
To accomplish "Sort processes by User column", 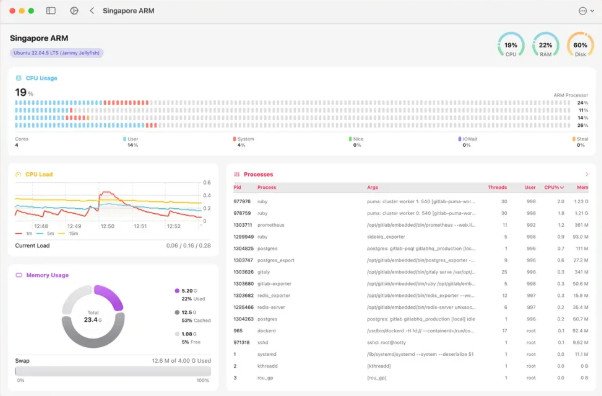I will click(x=530, y=187).
